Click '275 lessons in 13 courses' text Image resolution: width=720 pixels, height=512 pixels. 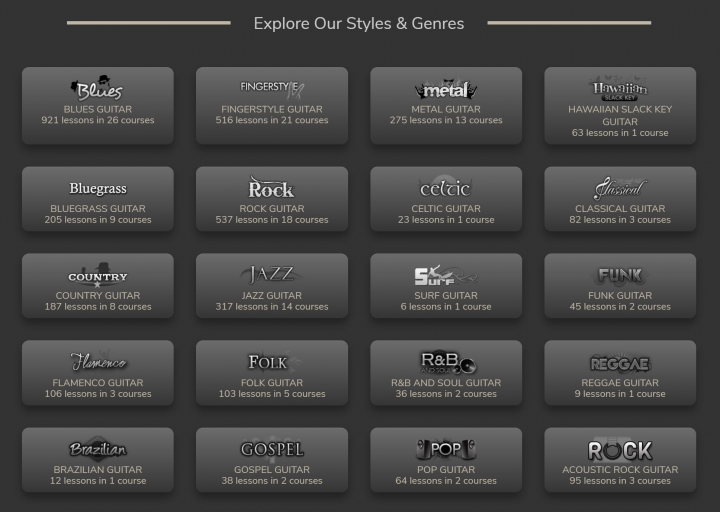coord(446,120)
